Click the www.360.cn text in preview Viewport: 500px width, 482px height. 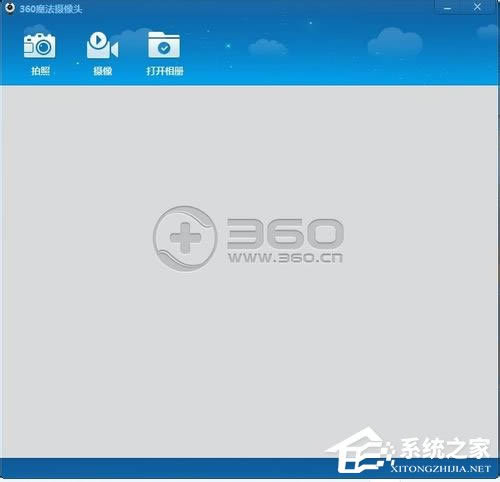click(x=285, y=258)
